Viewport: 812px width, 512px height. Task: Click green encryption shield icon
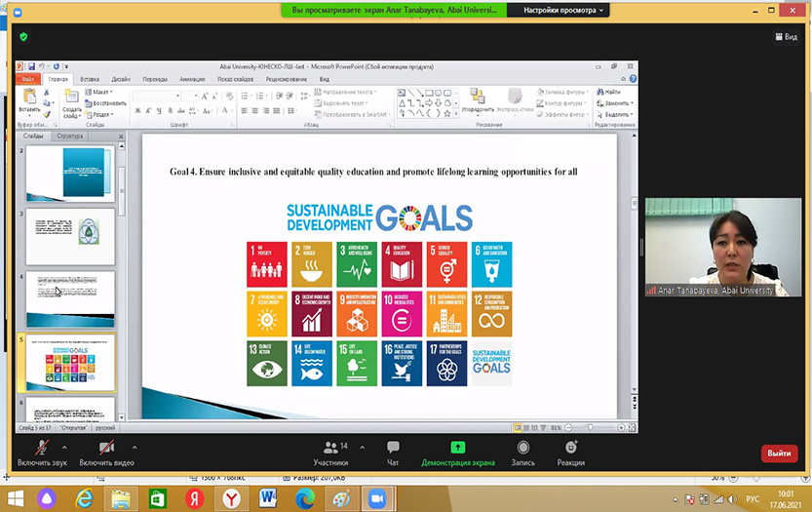coord(23,37)
